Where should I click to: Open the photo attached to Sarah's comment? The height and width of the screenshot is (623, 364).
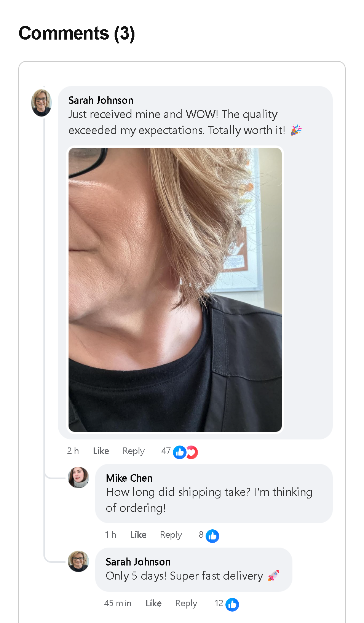tap(175, 289)
